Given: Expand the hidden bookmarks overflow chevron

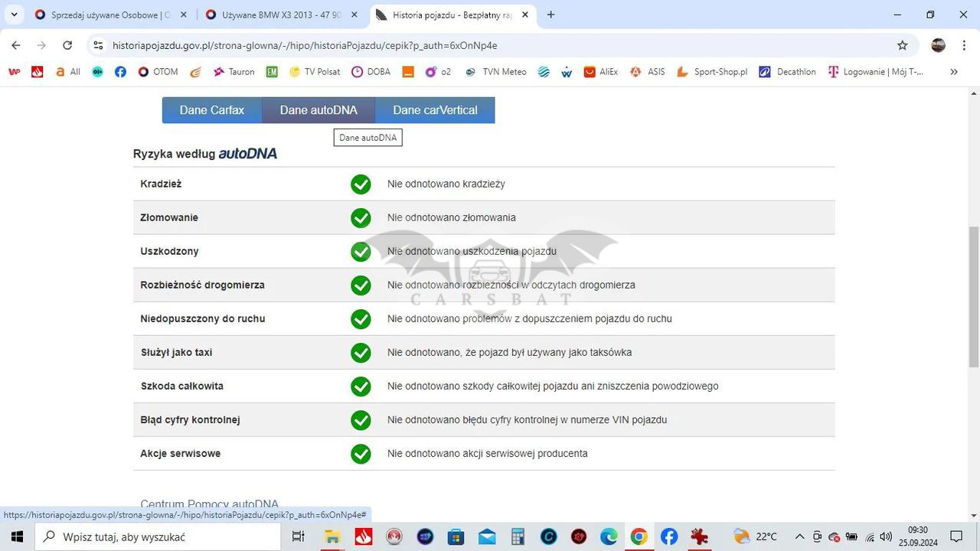Looking at the screenshot, I should [954, 72].
